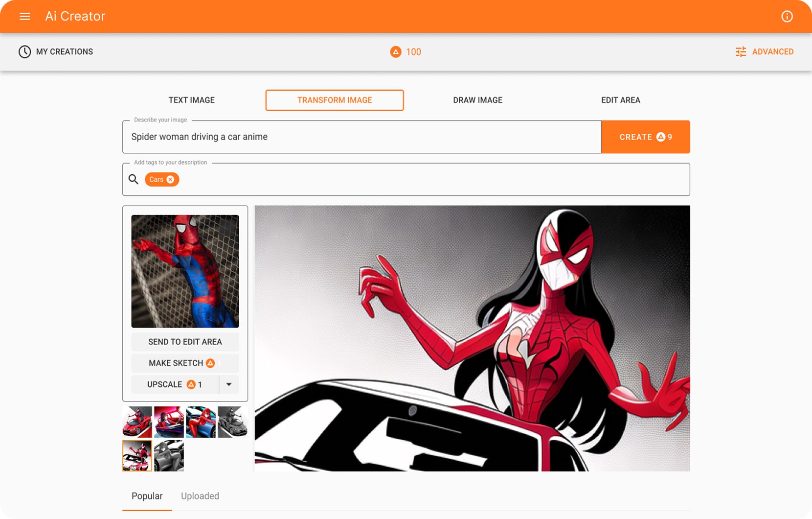Select the grayscale car thumbnail in second row
812x519 pixels.
(169, 456)
